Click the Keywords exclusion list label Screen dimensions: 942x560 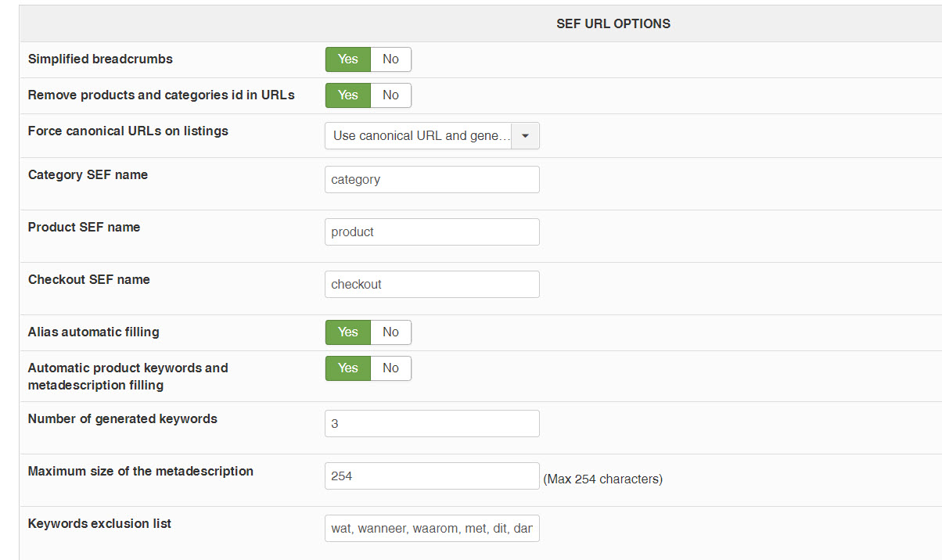99,524
